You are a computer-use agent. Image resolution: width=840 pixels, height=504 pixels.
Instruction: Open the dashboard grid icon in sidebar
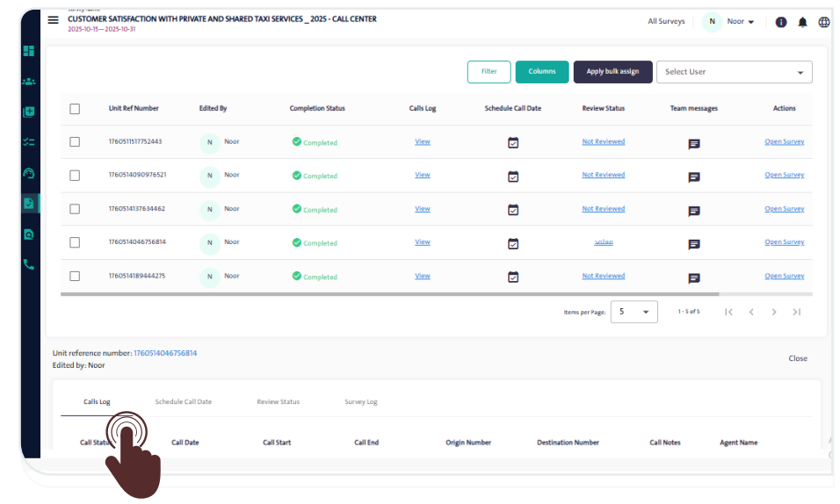coord(29,51)
